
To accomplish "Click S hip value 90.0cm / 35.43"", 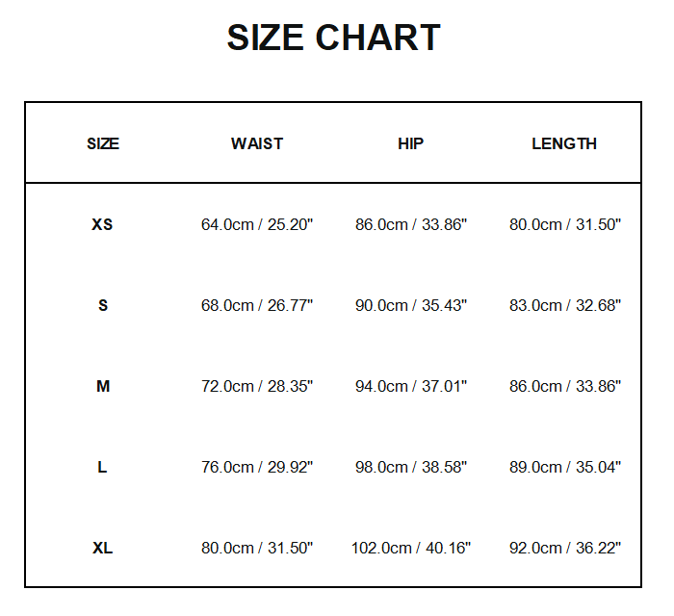I will 411,305.
